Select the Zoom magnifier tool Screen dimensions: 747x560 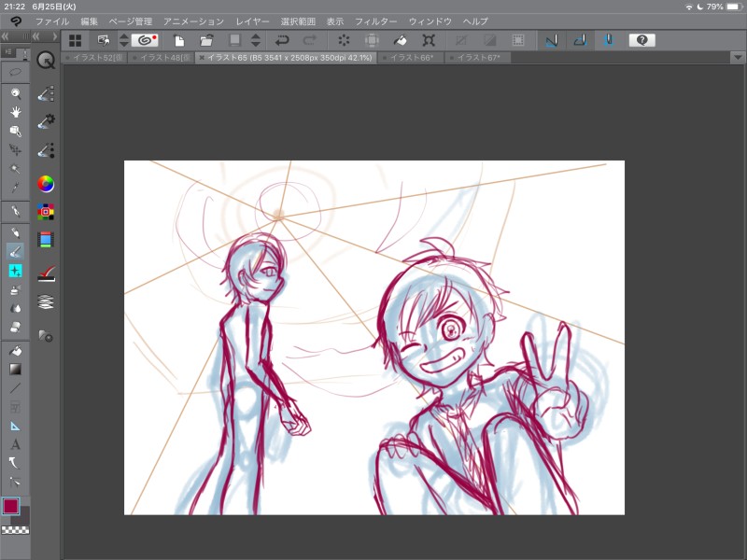click(15, 92)
